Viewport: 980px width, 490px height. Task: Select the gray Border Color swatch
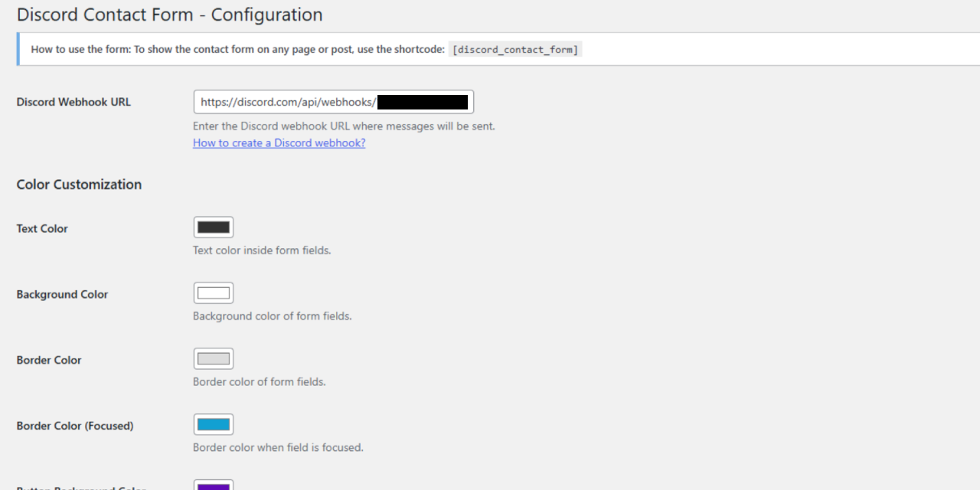coord(213,358)
